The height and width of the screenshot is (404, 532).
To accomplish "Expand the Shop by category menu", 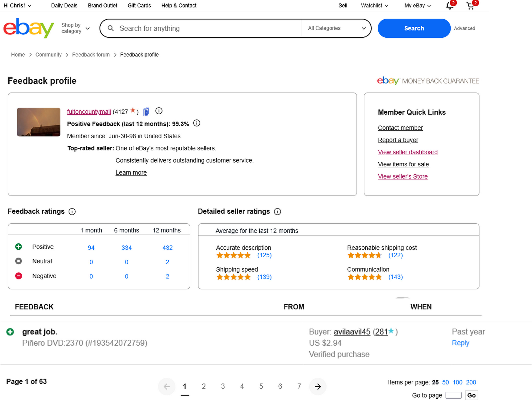I will [75, 28].
